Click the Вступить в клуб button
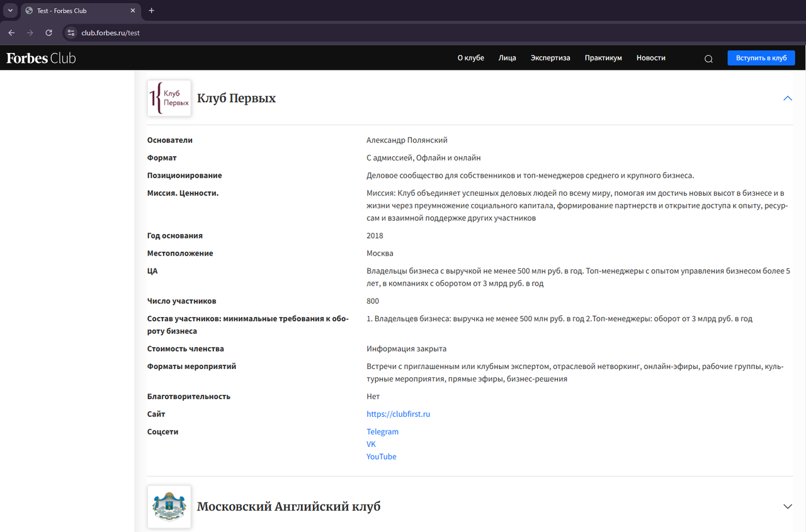Viewport: 806px width, 532px height. pos(761,58)
